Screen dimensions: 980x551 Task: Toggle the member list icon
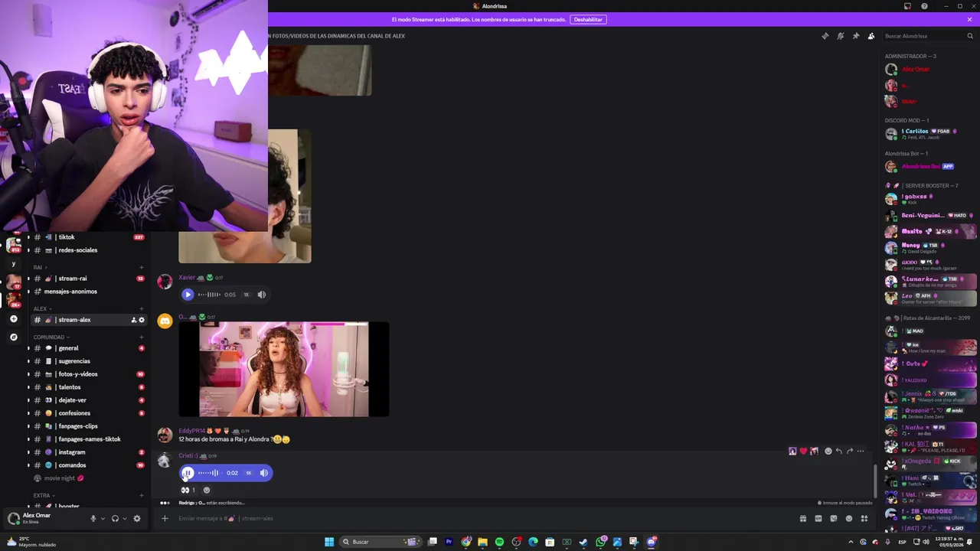(871, 36)
